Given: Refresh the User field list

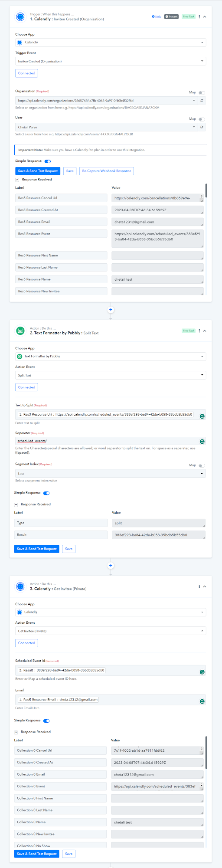Looking at the screenshot, I should [x=202, y=127].
